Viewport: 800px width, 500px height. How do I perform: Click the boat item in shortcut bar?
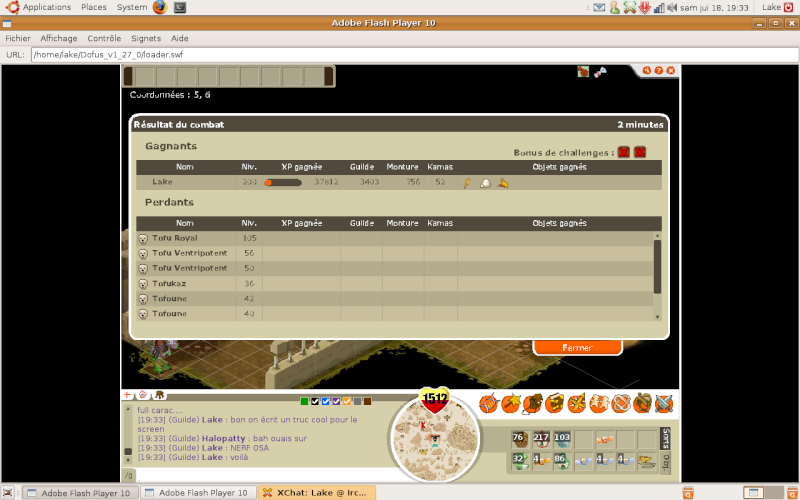(x=646, y=461)
